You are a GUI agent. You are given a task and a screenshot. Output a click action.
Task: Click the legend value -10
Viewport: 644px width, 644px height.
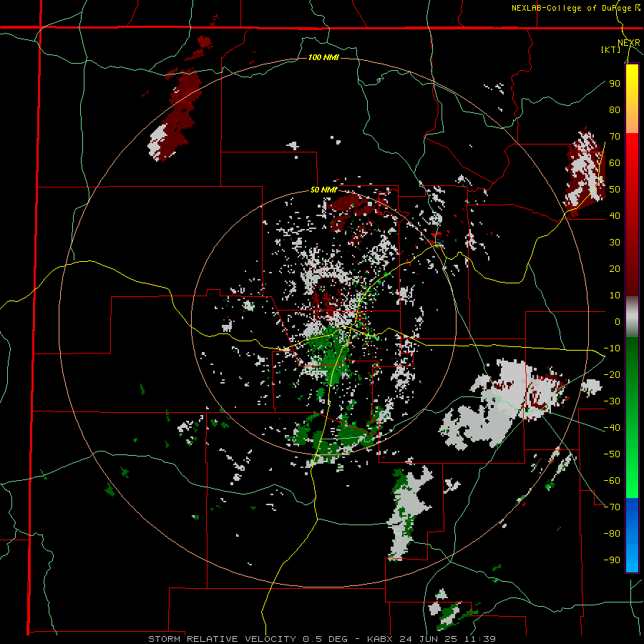(x=612, y=348)
